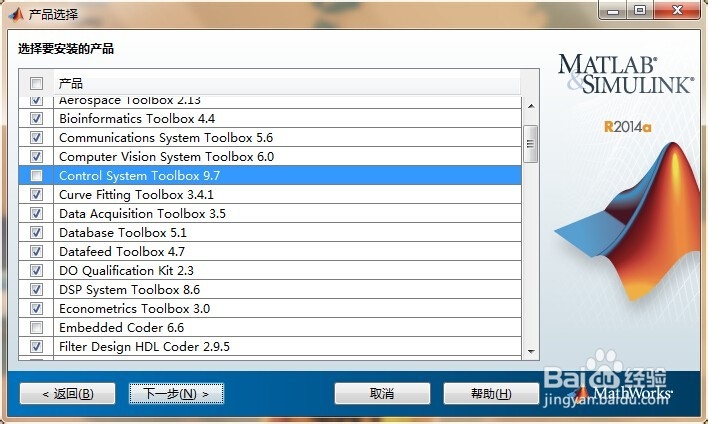Click the scrollbar up arrow

click(531, 106)
